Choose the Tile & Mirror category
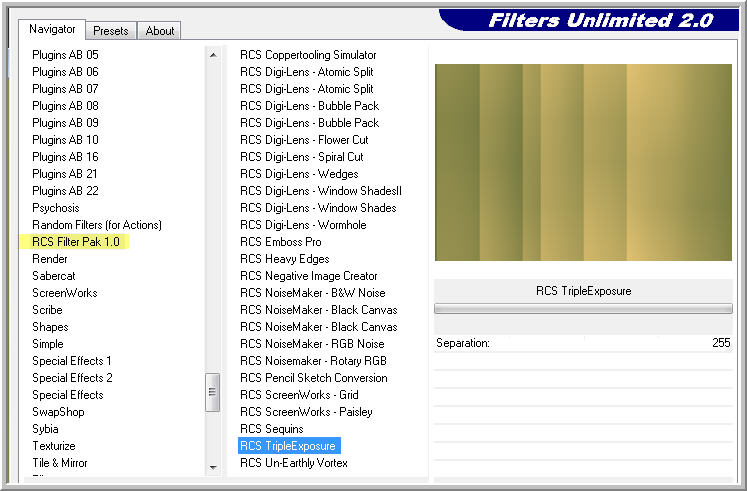Viewport: 747px width, 491px height. click(x=60, y=463)
